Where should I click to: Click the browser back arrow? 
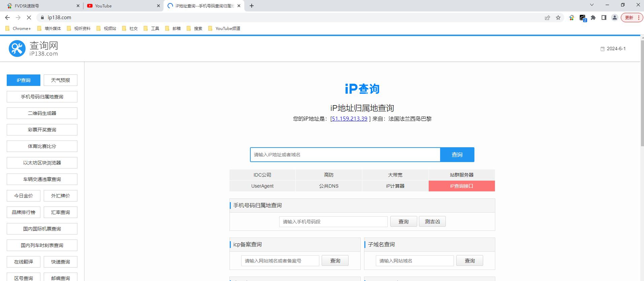[x=7, y=18]
